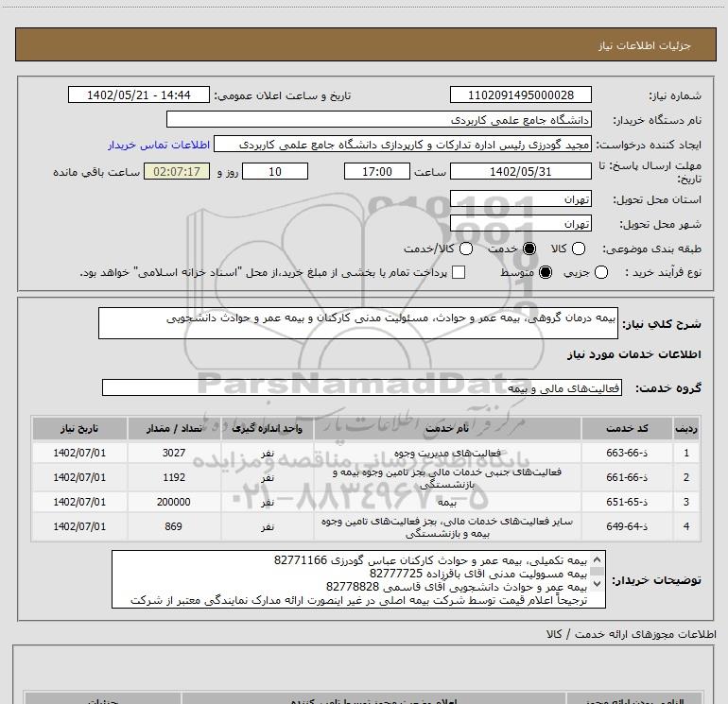Click the ردیف column header

tap(686, 428)
